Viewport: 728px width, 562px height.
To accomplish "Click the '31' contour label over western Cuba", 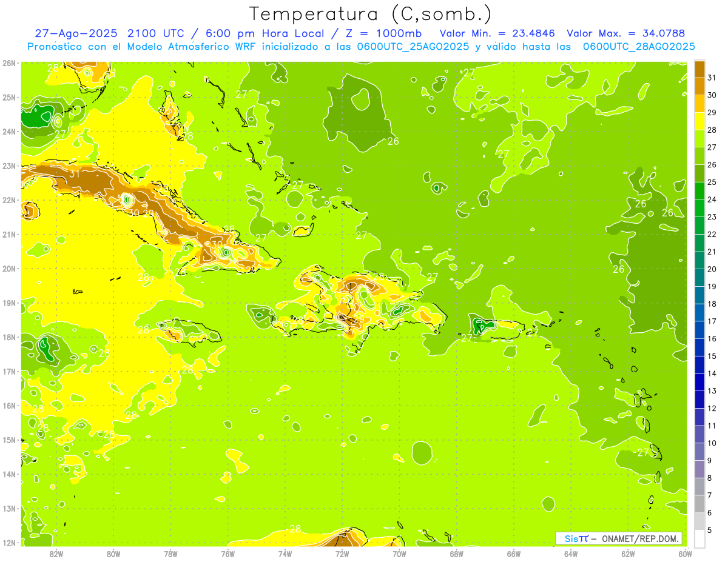I will tap(75, 173).
